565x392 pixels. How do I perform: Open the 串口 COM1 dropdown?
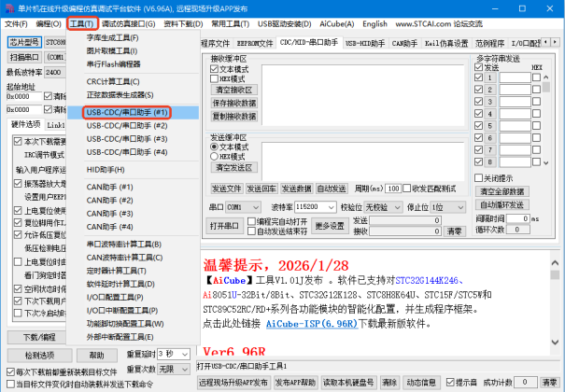click(x=243, y=207)
